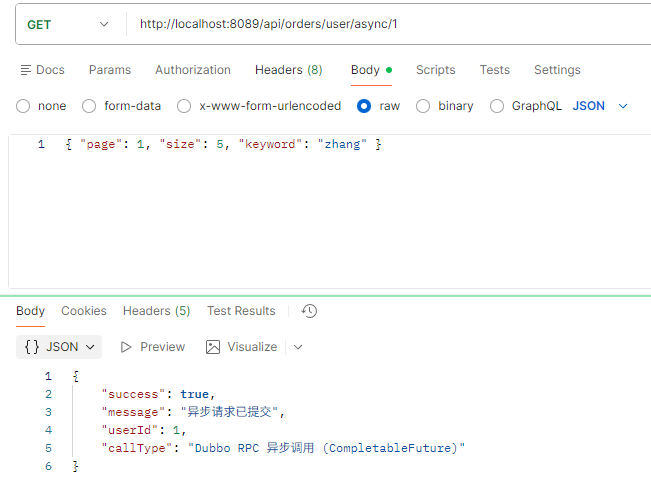Expand the raw JSON type dropdown
The image size is (651, 492).
point(601,106)
